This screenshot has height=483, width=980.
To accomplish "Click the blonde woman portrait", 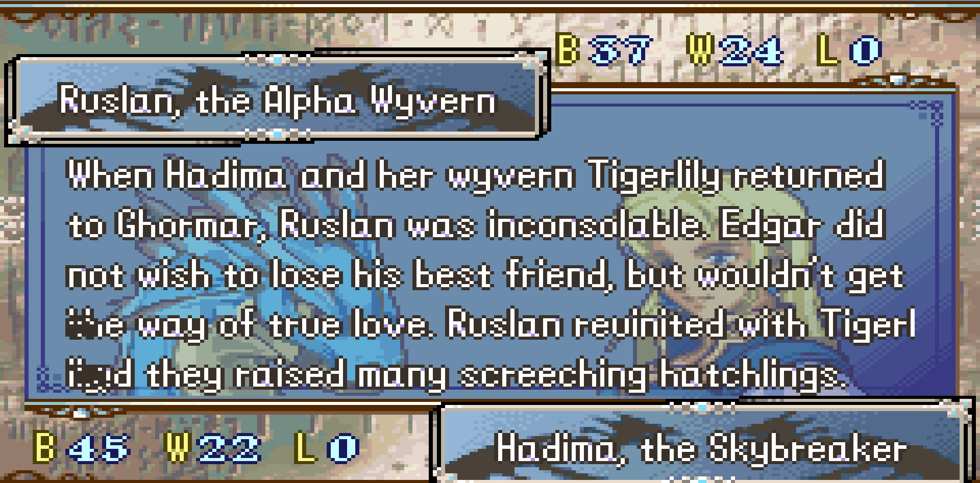I will 715,286.
